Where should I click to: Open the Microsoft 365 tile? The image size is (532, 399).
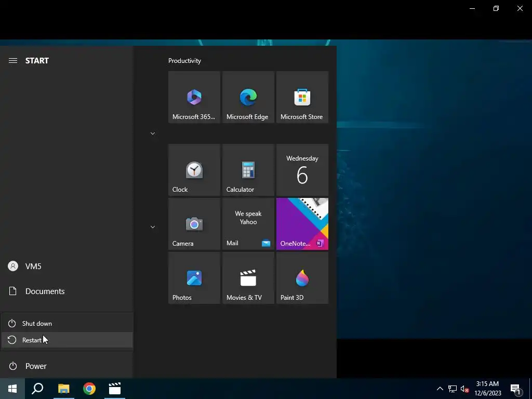pyautogui.click(x=194, y=97)
